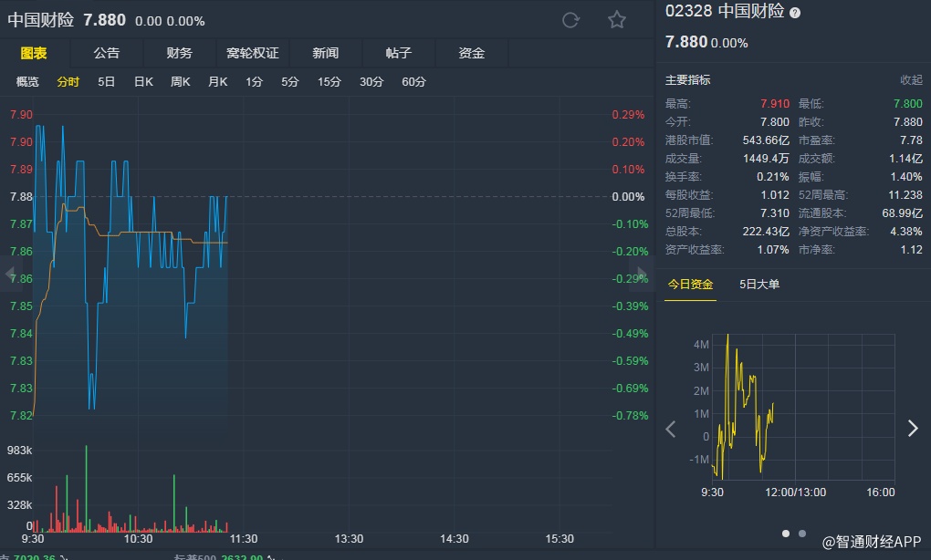Collapse key indicators with 收起
The image size is (931, 560).
click(911, 80)
